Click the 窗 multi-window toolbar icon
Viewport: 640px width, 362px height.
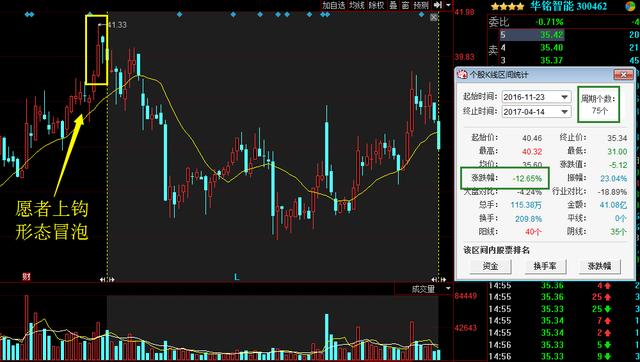(405, 5)
